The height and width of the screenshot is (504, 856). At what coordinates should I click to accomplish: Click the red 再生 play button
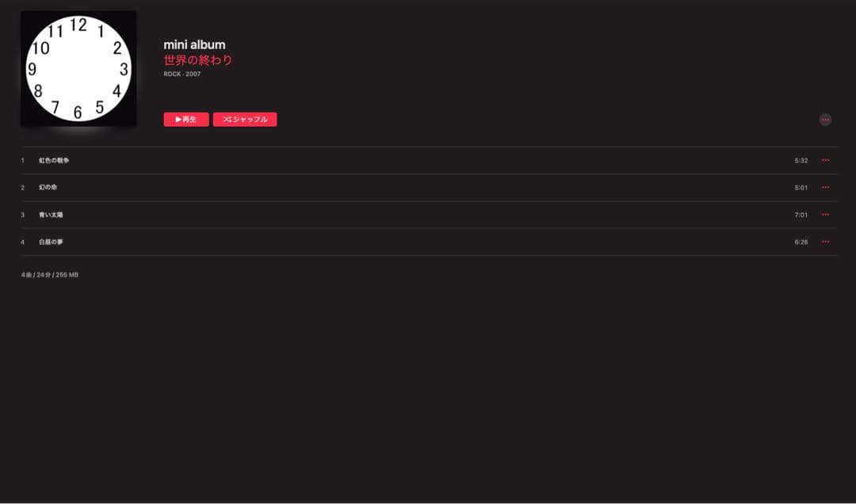pyautogui.click(x=186, y=120)
